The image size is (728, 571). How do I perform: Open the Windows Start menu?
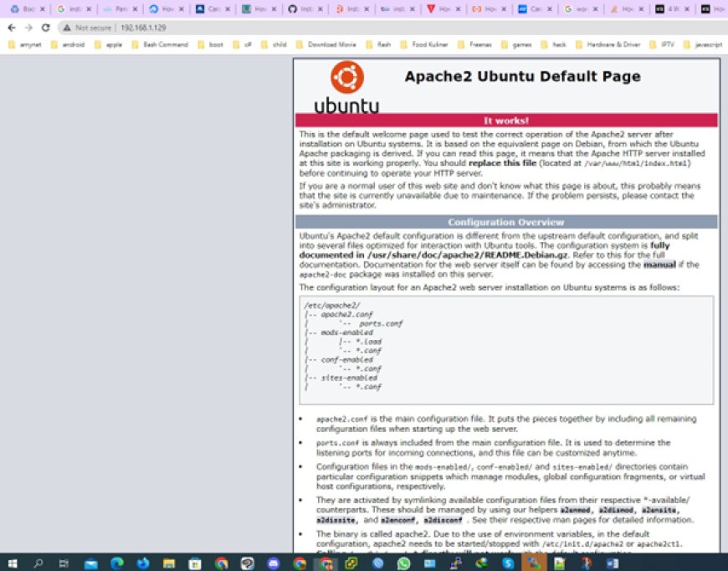tap(13, 563)
